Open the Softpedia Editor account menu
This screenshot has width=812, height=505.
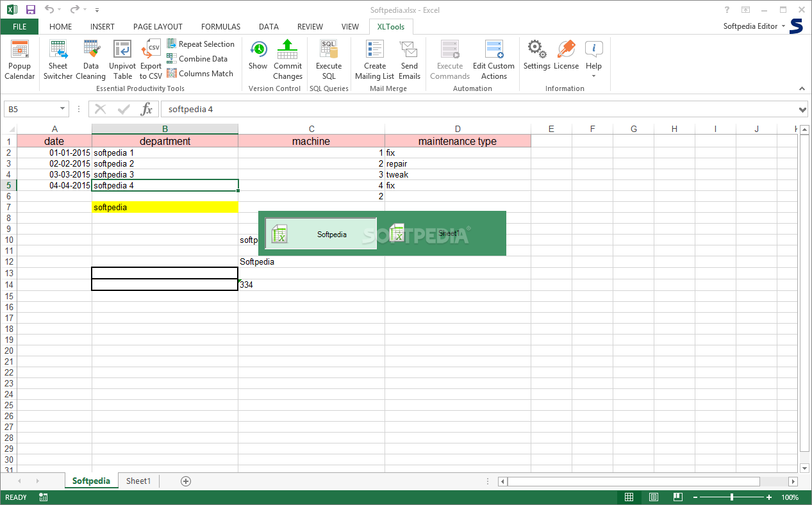754,26
